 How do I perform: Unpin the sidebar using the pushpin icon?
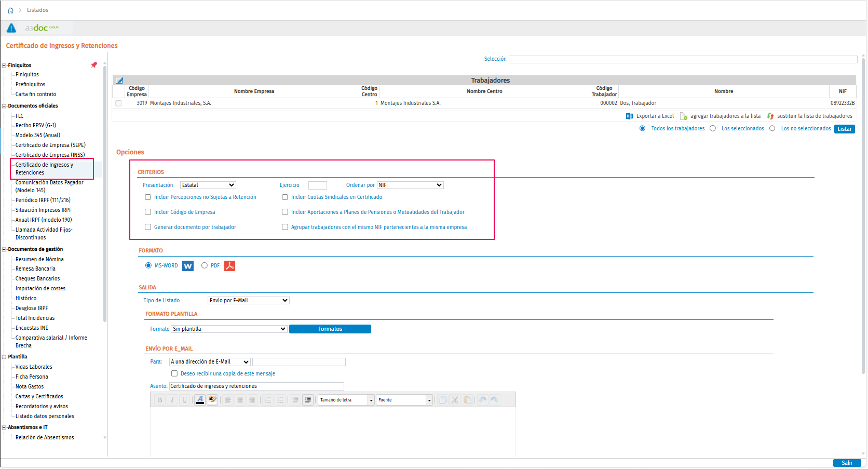pyautogui.click(x=94, y=65)
